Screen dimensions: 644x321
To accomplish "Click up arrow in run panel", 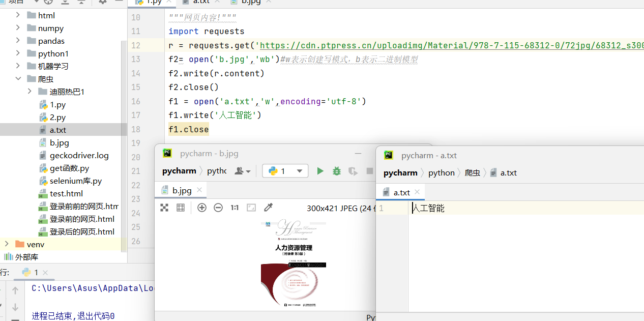I will point(15,290).
